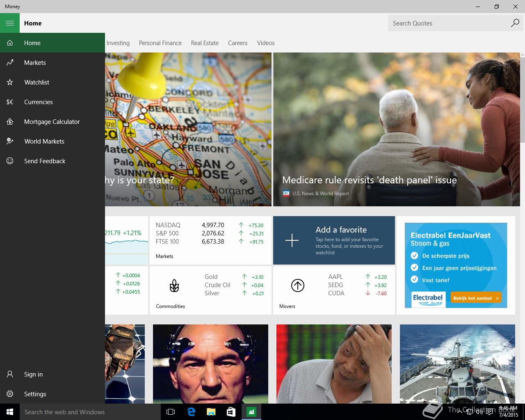Screen dimensions: 525x420
Task: Click the search magnifier icon
Action: (x=515, y=23)
